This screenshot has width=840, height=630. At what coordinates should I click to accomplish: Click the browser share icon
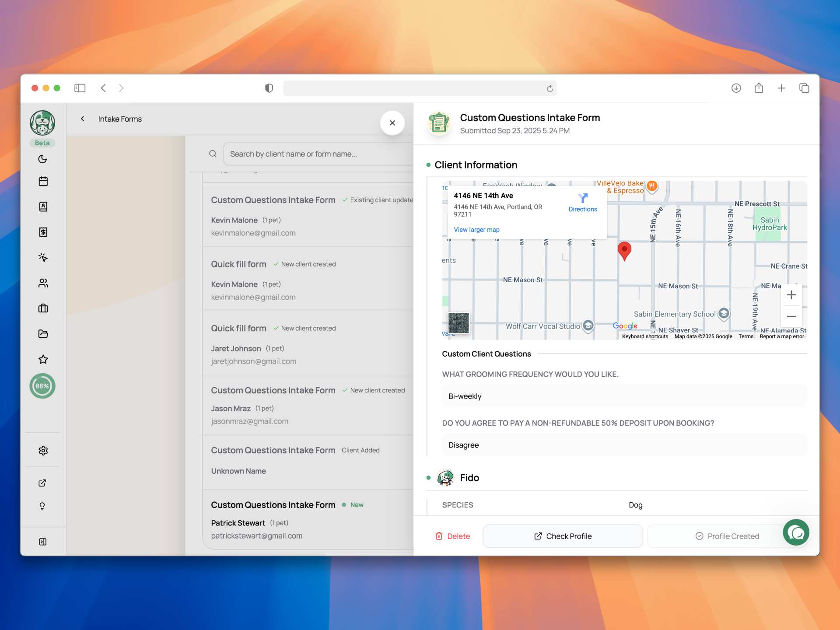click(759, 88)
